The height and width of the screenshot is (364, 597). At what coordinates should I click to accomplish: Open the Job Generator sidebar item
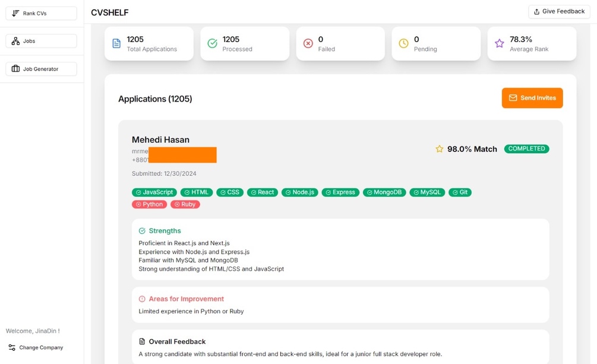point(41,69)
